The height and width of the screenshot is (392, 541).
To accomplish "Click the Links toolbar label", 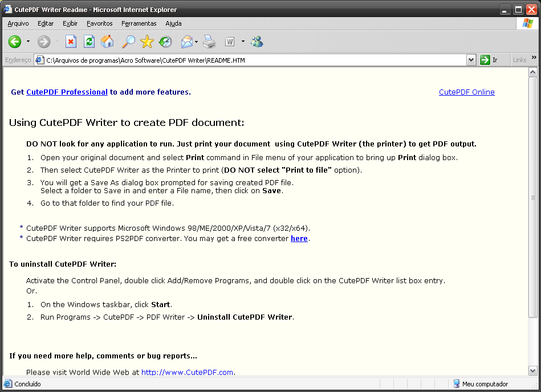I will point(519,60).
